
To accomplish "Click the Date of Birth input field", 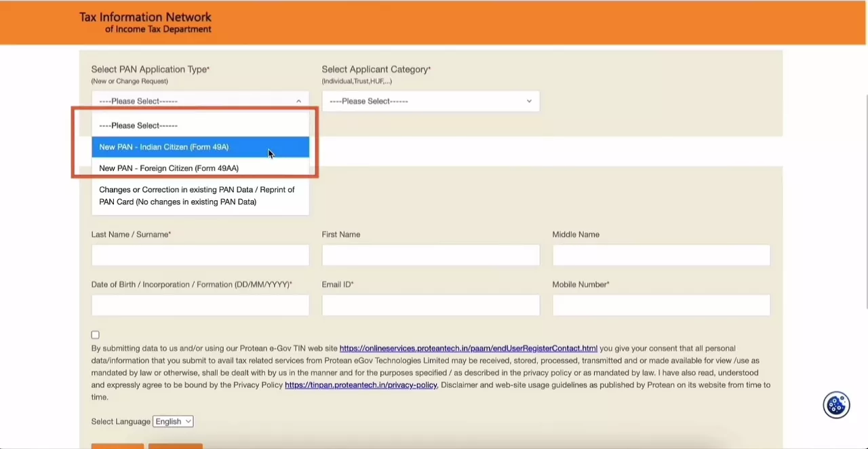I will [x=200, y=305].
